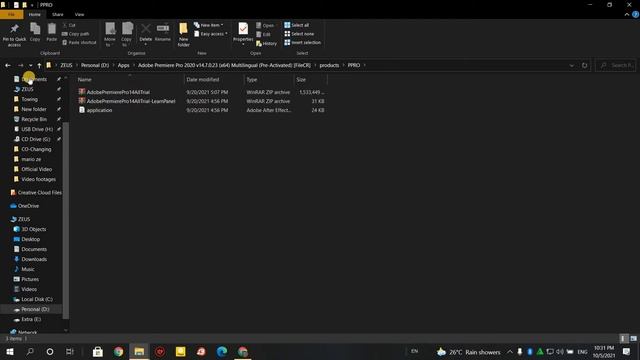
Task: Click Invert selection in the ribbon
Action: [302, 42]
